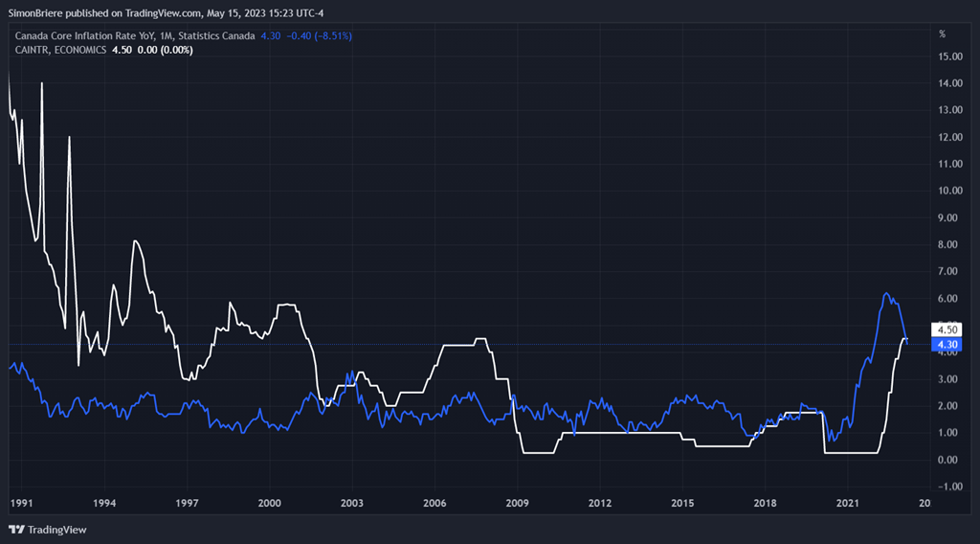Viewport: 980px width, 544px height.
Task: Click the 2021 label on time axis
Action: pos(847,503)
